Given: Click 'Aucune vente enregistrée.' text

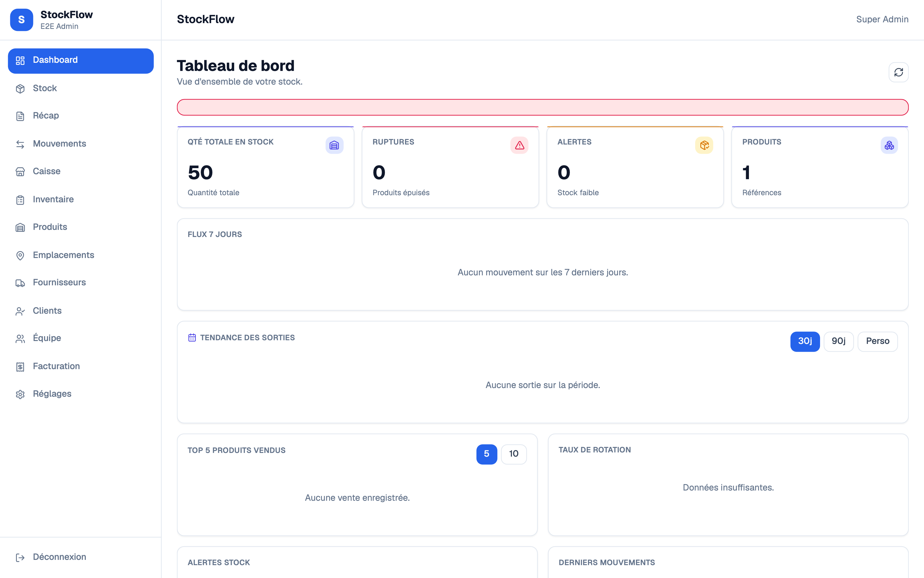Looking at the screenshot, I should tap(357, 498).
